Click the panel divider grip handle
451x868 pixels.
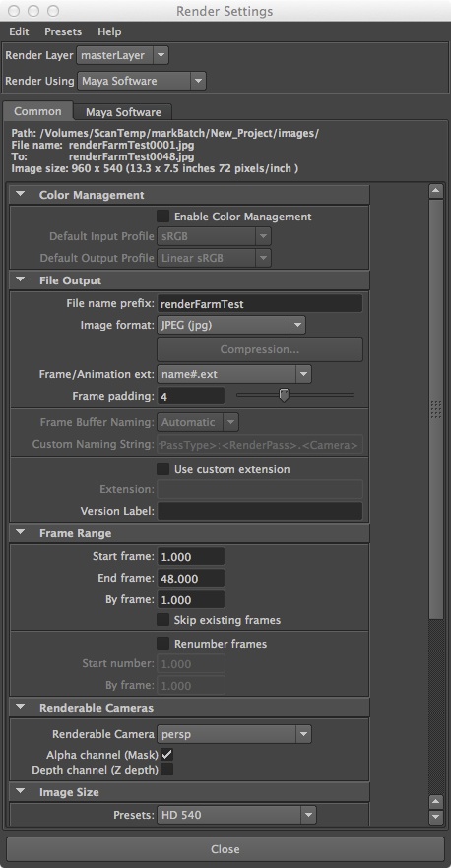pos(436,409)
